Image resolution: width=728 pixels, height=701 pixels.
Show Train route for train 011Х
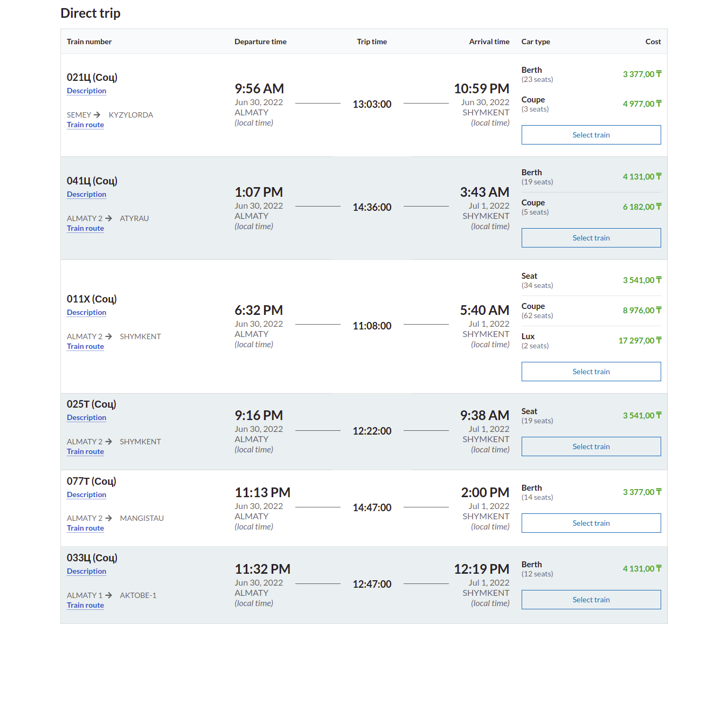(x=85, y=346)
